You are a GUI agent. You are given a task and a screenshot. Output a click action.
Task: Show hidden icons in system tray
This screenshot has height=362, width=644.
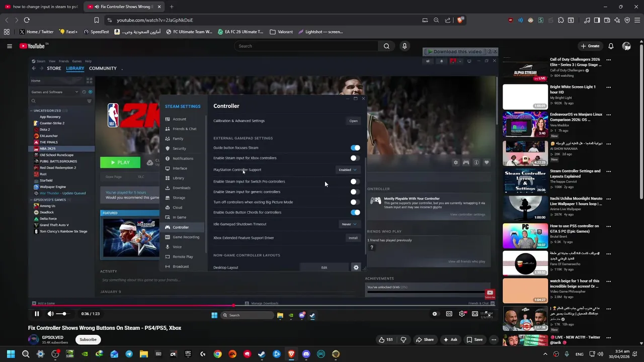click(x=545, y=354)
